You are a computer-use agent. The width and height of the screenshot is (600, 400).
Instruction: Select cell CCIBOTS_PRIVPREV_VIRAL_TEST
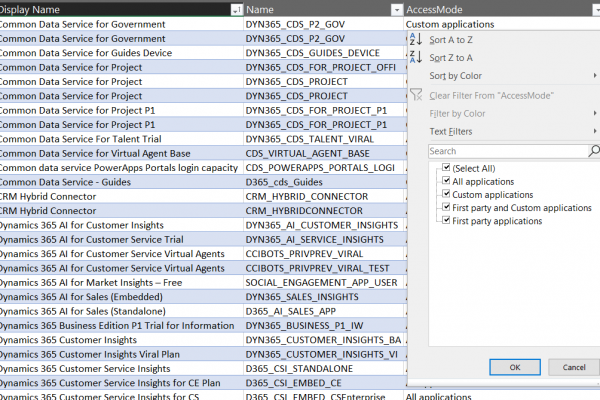pyautogui.click(x=323, y=268)
